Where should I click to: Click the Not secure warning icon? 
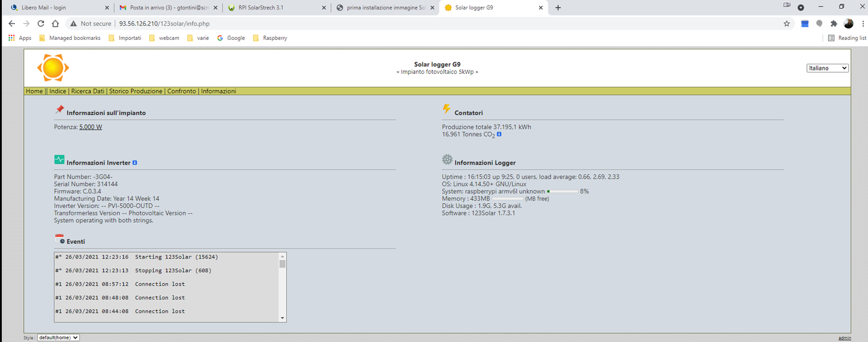[73, 23]
